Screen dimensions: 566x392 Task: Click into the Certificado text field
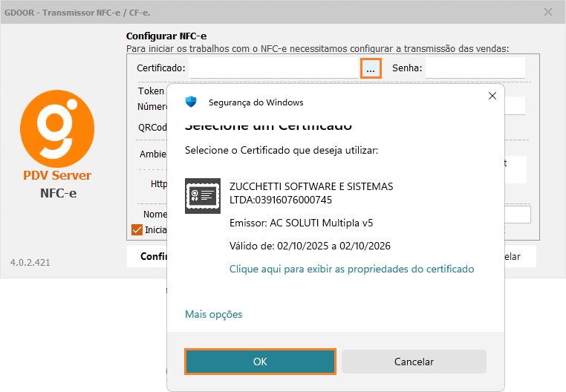tap(274, 68)
